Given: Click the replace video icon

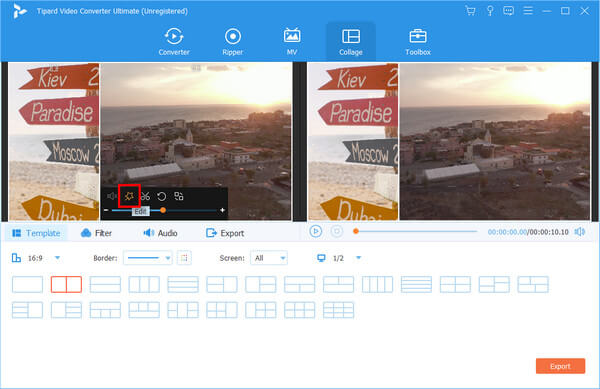Looking at the screenshot, I should (179, 196).
